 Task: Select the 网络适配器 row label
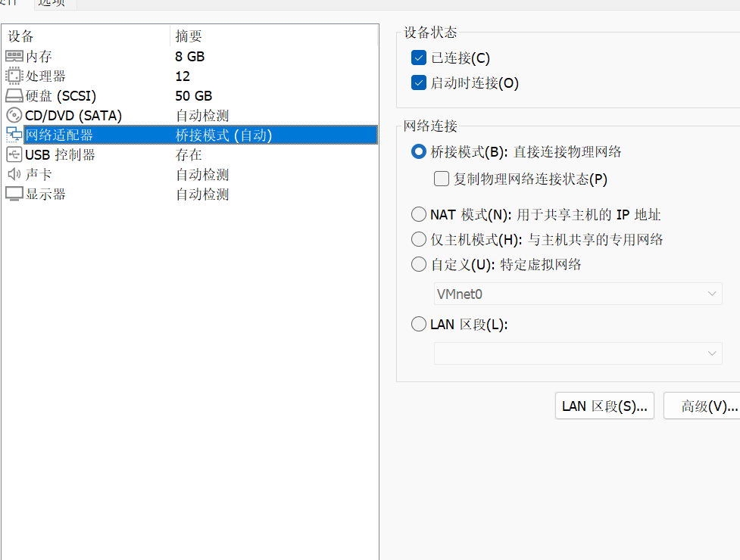[59, 135]
